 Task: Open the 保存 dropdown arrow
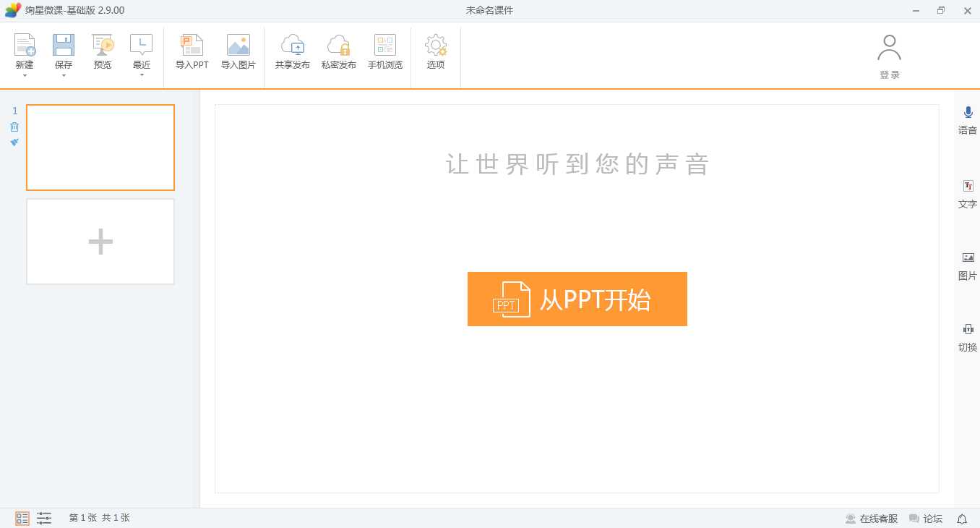click(x=64, y=75)
